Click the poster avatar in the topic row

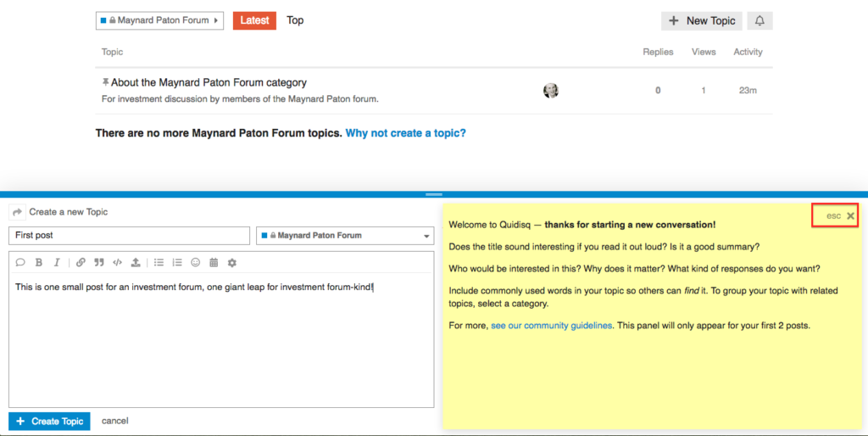tap(551, 90)
